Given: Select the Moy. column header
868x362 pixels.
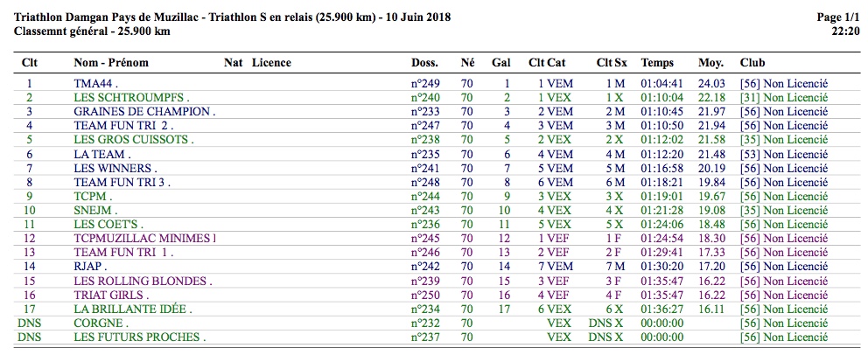Looking at the screenshot, I should [x=710, y=63].
